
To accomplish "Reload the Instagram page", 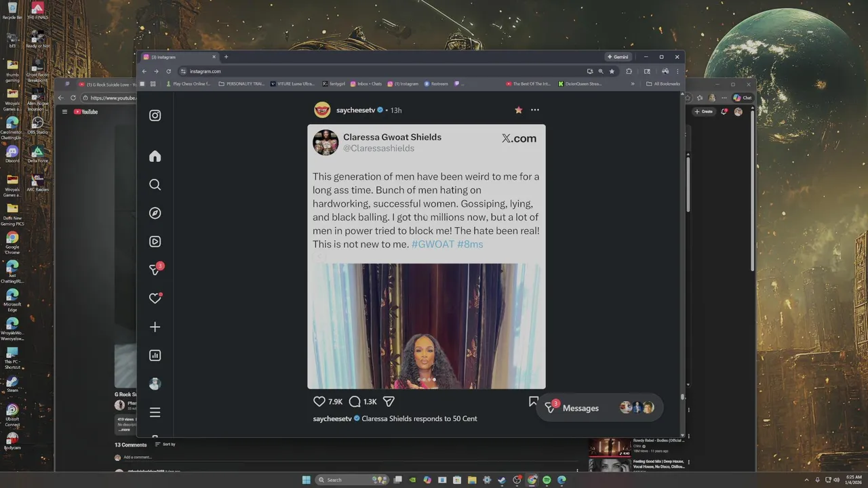I will pos(169,71).
